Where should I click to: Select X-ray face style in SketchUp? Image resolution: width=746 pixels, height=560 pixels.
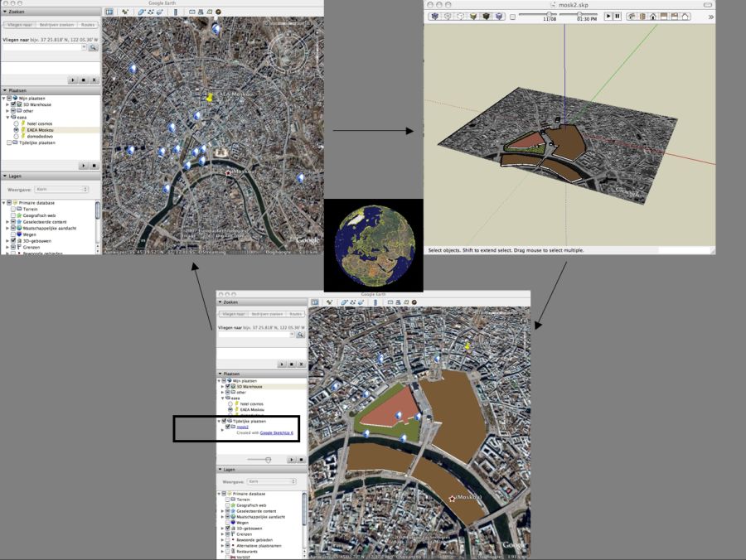[x=435, y=17]
